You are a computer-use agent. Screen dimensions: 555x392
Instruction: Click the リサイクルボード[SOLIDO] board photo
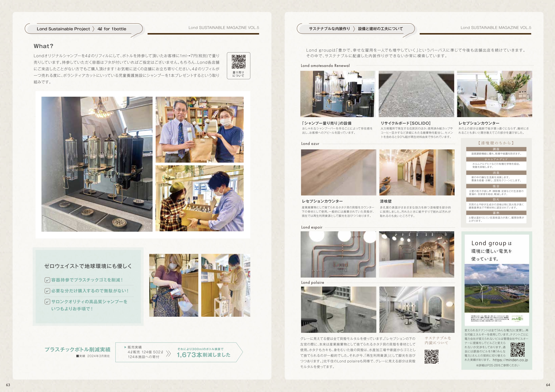coord(416,94)
